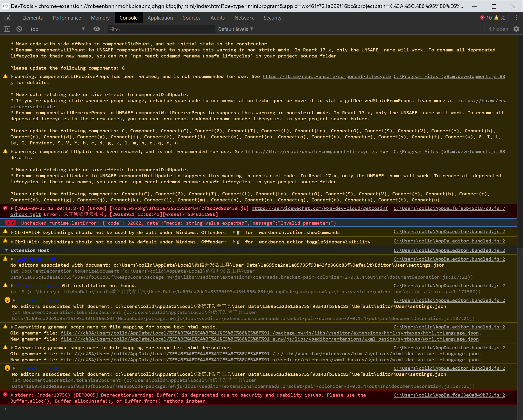Activate the inspect element picker icon
523x420 pixels.
point(7,18)
